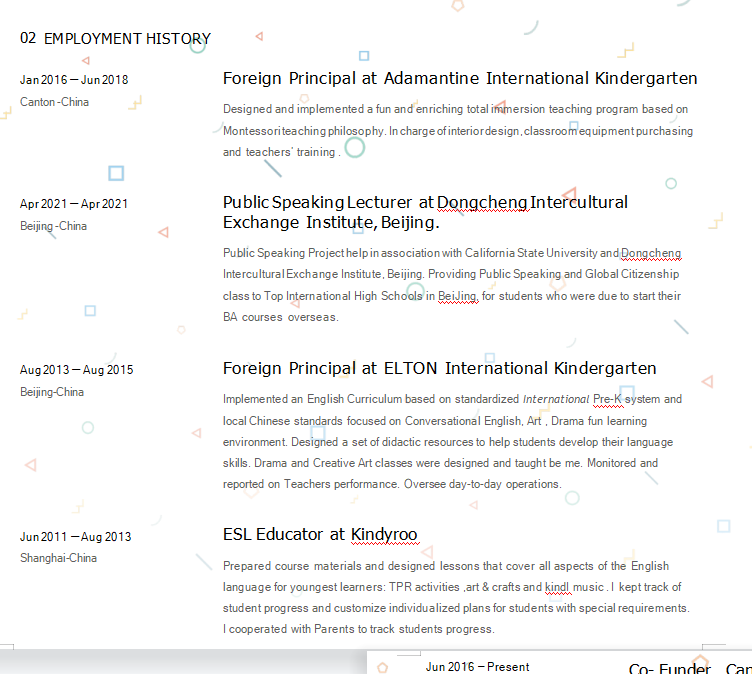Click in the California State University paragraph
The height and width of the screenshot is (674, 752).
450,274
